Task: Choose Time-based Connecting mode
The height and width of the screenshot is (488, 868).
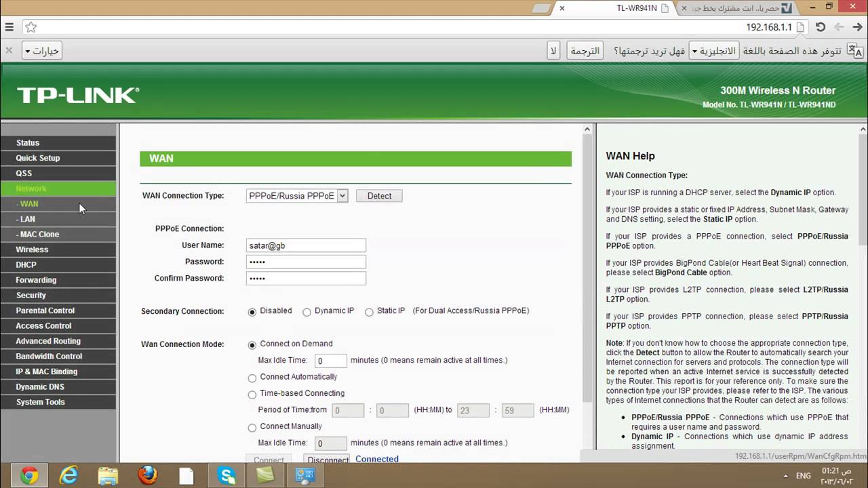Action: (252, 394)
